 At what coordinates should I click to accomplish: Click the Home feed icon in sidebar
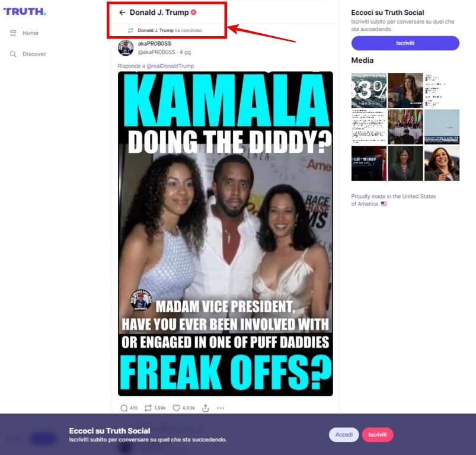[x=13, y=33]
